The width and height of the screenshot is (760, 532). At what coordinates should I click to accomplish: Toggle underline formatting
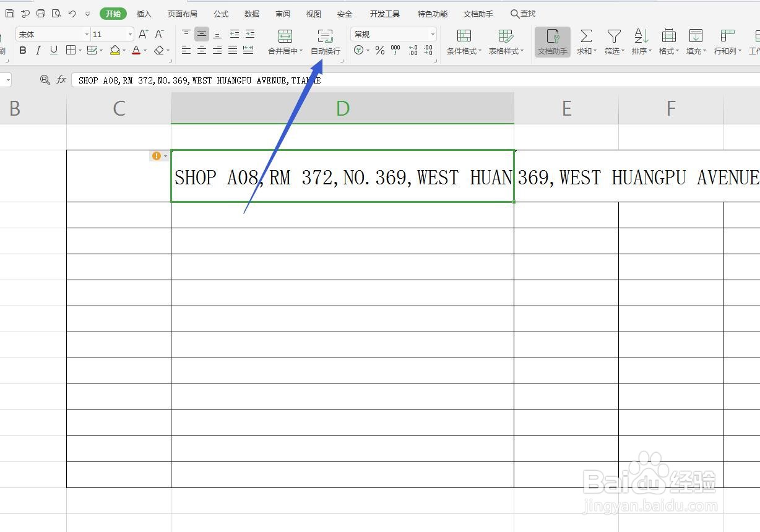(x=53, y=50)
